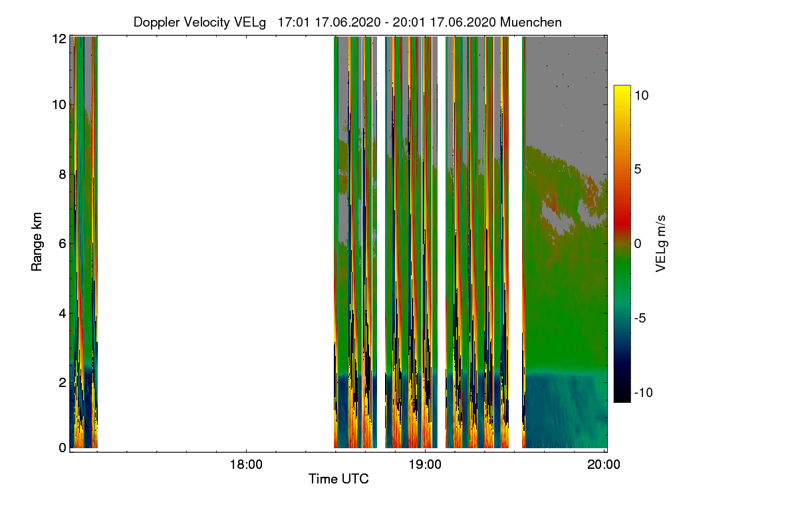Image resolution: width=798 pixels, height=532 pixels.
Task: Click the 19:00 time tick label
Action: (426, 465)
